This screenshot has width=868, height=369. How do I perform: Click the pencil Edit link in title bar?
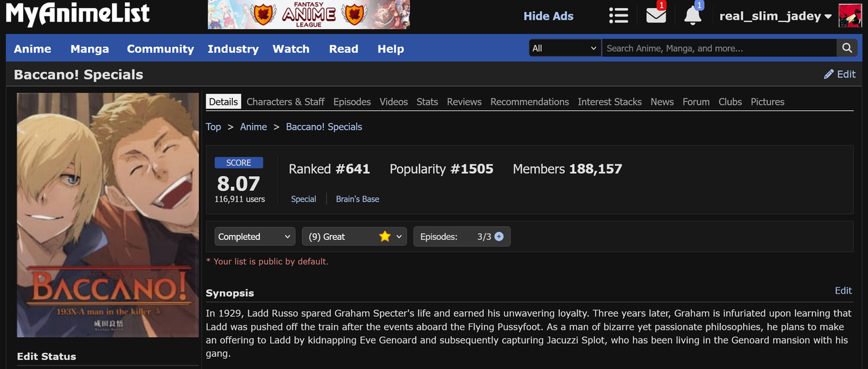839,74
